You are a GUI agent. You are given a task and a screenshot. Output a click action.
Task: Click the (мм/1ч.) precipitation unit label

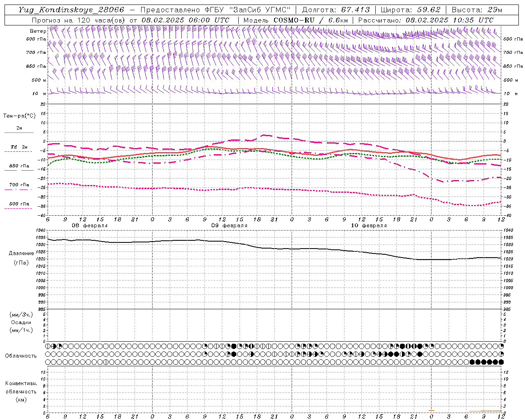(21, 330)
